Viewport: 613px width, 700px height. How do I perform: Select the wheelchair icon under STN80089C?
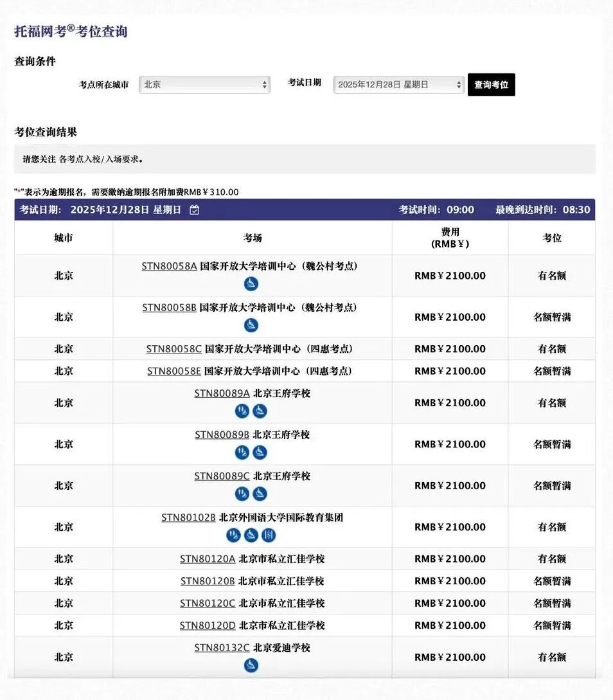click(x=260, y=494)
